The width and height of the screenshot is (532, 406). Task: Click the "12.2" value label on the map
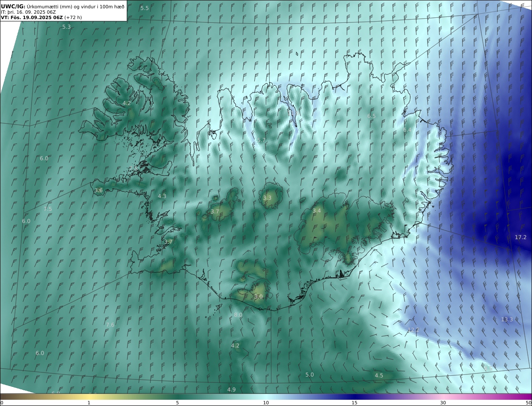click(x=413, y=330)
